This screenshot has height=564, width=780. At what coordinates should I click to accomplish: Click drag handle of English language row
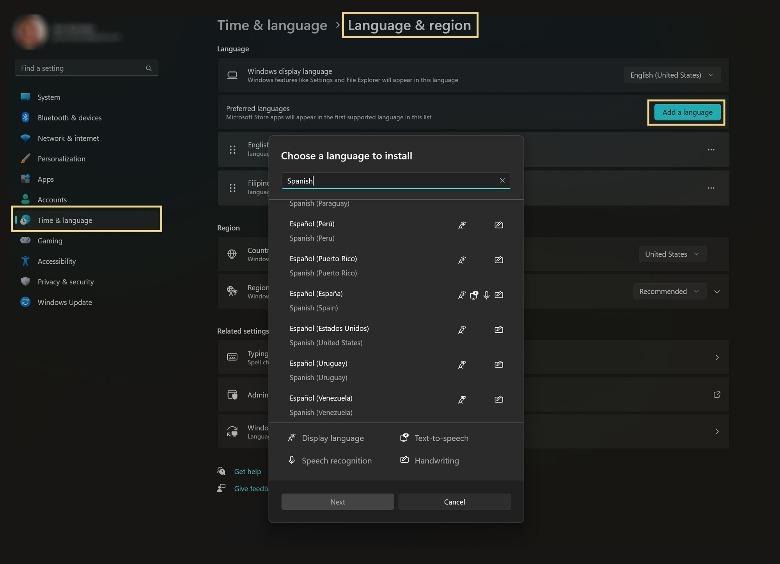pyautogui.click(x=232, y=150)
